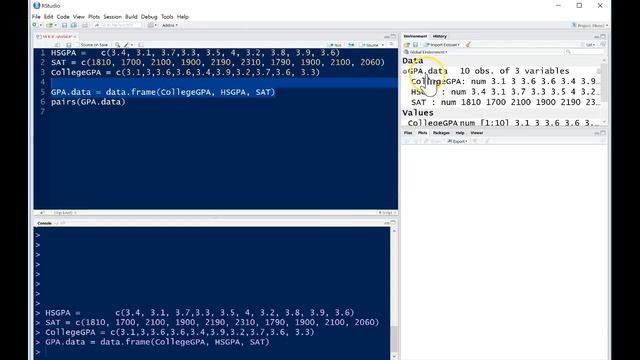
Task: Maximize the source editor pane
Action: (393, 37)
